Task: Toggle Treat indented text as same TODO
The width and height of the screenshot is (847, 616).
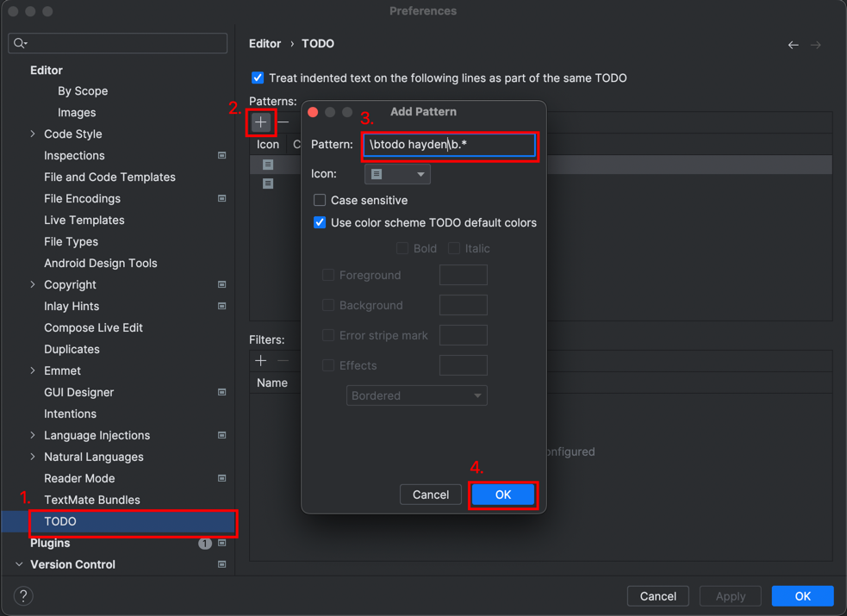Action: [258, 78]
